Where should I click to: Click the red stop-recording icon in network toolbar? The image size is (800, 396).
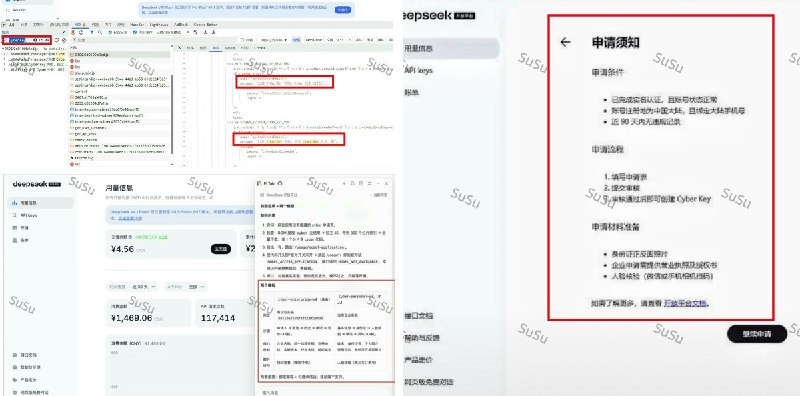(73, 33)
